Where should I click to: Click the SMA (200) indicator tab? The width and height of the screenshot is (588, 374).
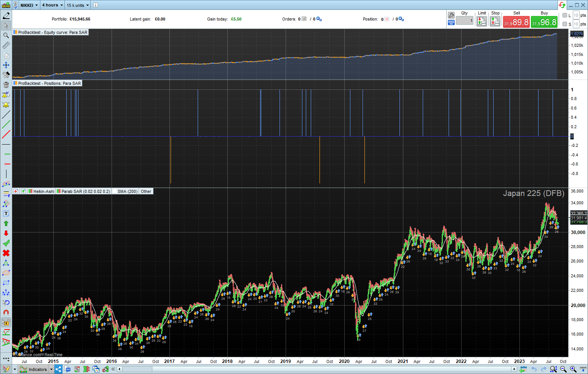pyautogui.click(x=125, y=191)
